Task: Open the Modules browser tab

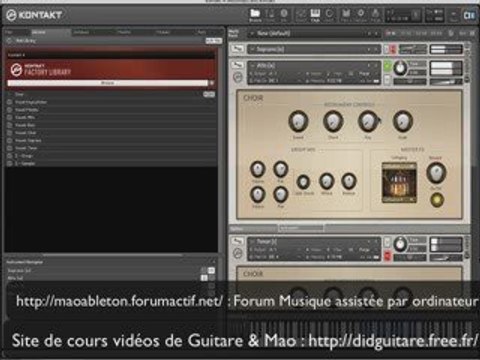Action: click(x=163, y=32)
